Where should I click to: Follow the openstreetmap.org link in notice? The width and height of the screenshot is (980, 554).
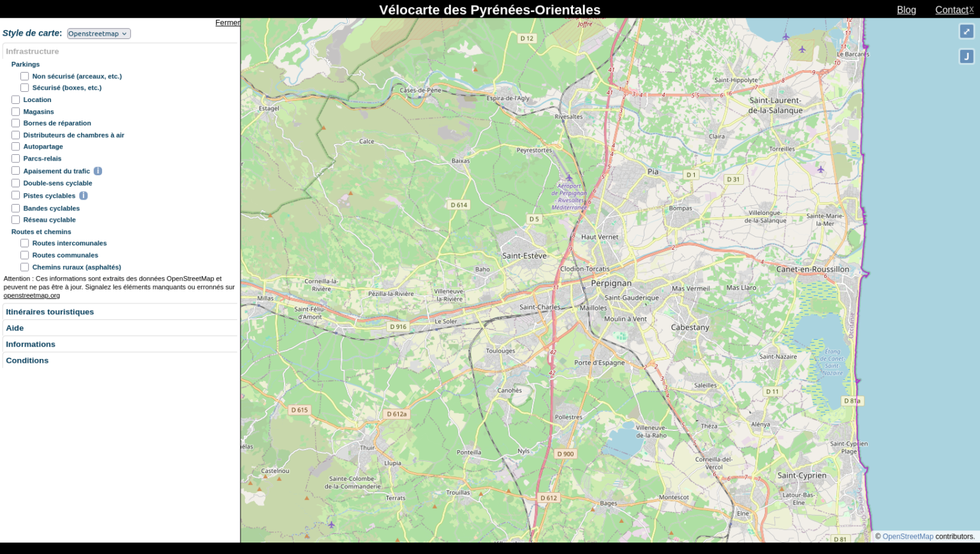point(32,295)
